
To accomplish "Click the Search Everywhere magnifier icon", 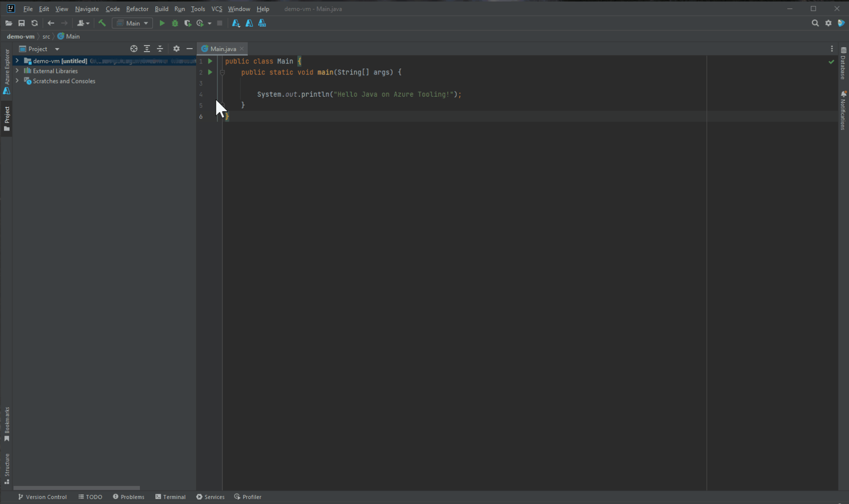I will pos(815,23).
